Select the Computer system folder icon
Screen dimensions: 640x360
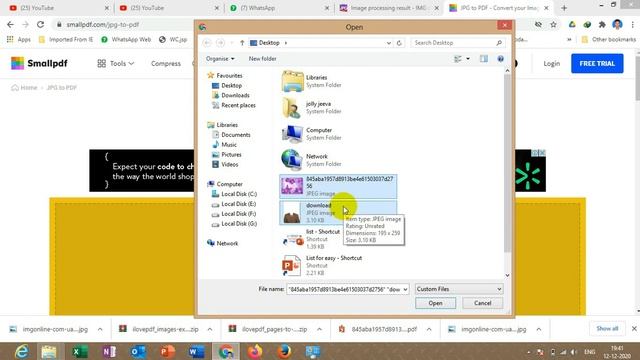click(292, 133)
